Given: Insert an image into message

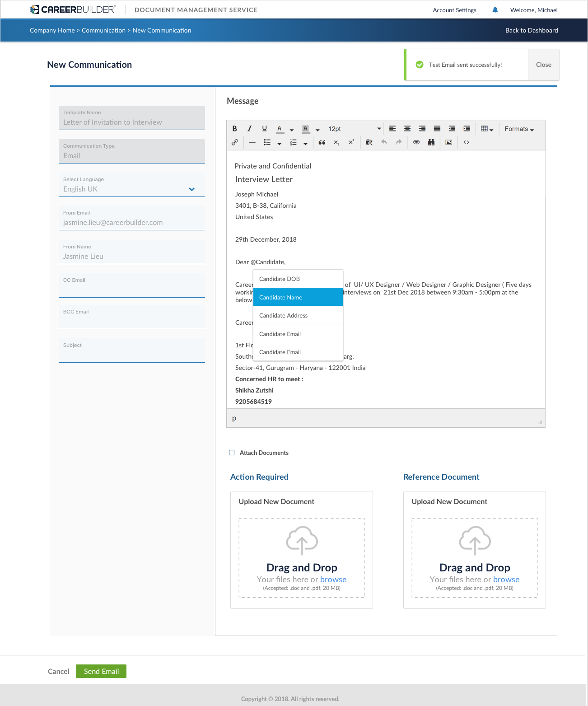Looking at the screenshot, I should pyautogui.click(x=449, y=142).
